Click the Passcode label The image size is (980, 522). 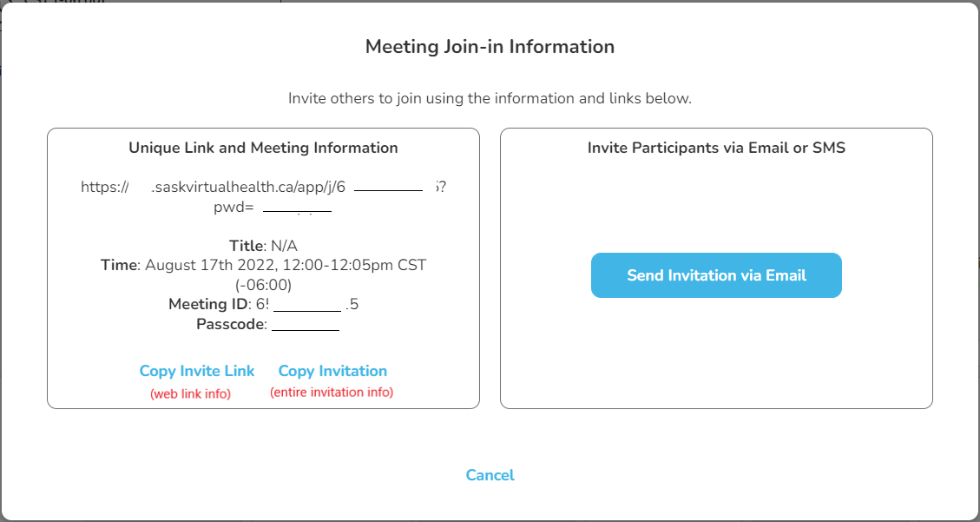coord(233,324)
